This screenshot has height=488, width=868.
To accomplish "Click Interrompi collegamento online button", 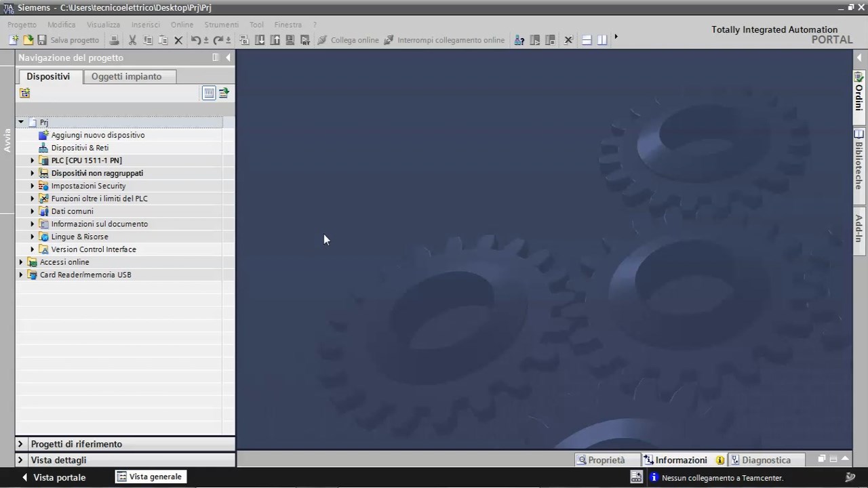I will point(444,40).
